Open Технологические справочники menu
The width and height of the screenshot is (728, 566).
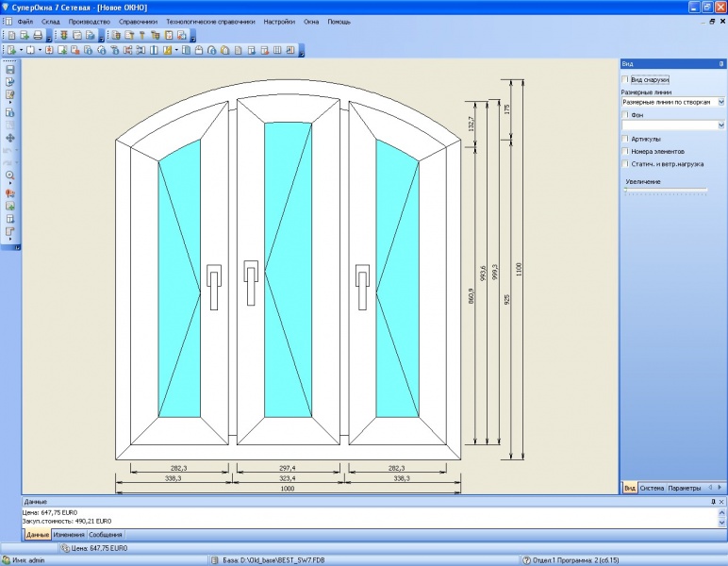[211, 22]
